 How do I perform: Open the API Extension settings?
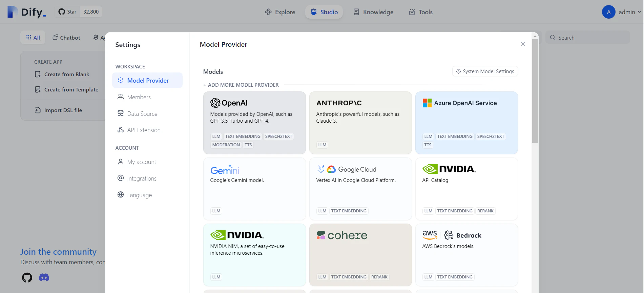[x=147, y=130]
